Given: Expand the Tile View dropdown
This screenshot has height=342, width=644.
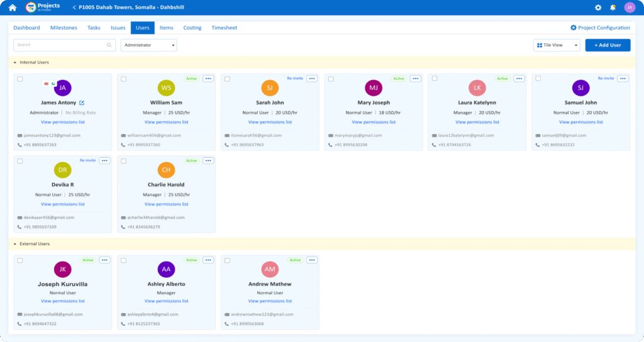Looking at the screenshot, I should click(557, 45).
